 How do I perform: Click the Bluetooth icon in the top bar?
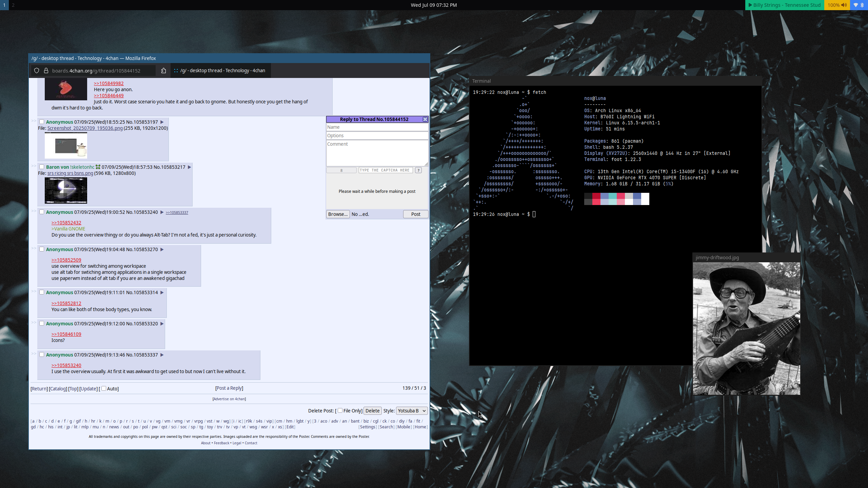tap(862, 5)
